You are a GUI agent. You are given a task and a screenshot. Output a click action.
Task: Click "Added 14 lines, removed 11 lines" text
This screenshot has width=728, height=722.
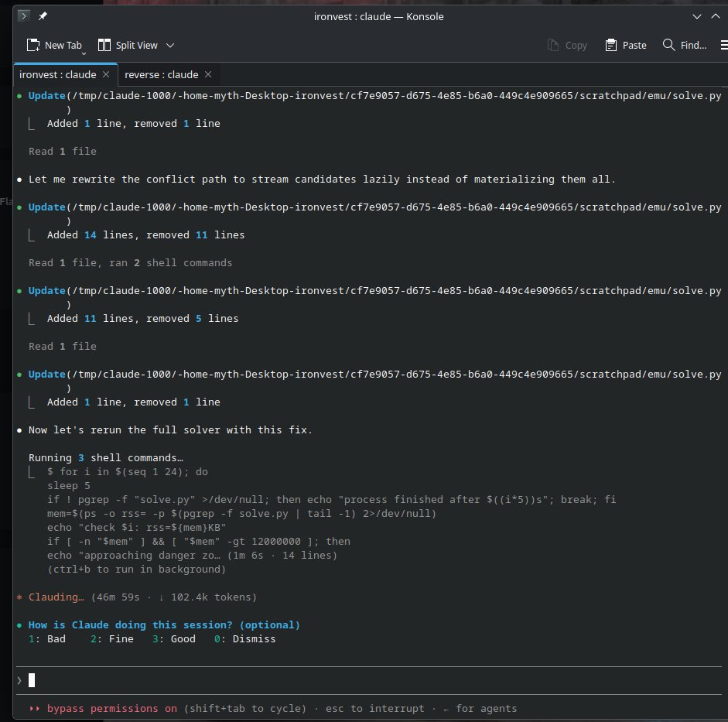click(145, 235)
